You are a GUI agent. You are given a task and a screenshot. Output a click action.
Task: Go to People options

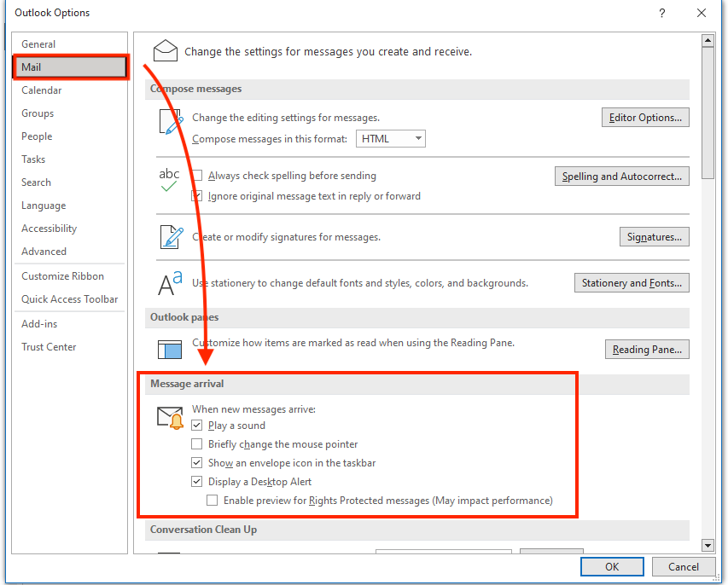pos(70,136)
